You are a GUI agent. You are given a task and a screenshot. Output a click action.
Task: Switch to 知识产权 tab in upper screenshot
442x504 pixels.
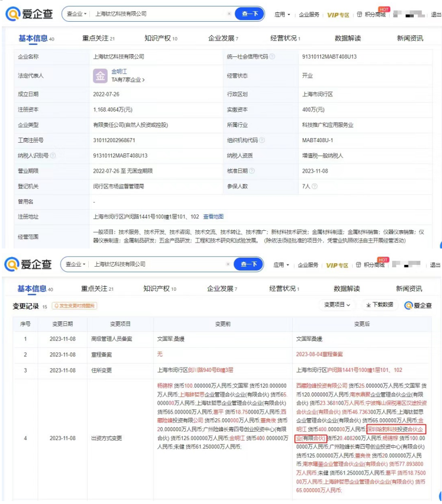click(161, 38)
